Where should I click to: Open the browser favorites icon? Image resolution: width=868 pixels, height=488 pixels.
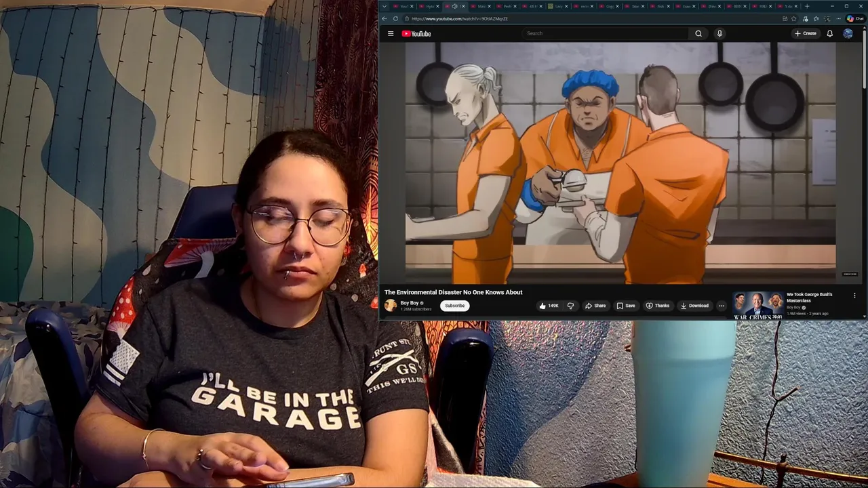point(816,19)
